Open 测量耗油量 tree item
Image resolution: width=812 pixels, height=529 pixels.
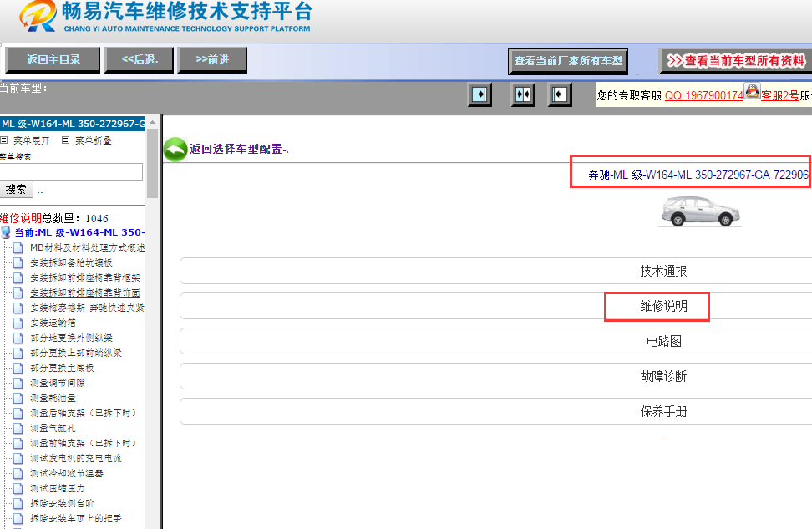(x=53, y=398)
